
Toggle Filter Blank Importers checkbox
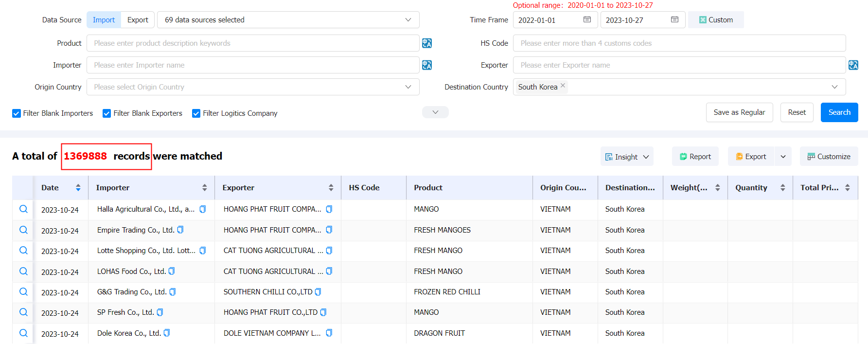(17, 113)
